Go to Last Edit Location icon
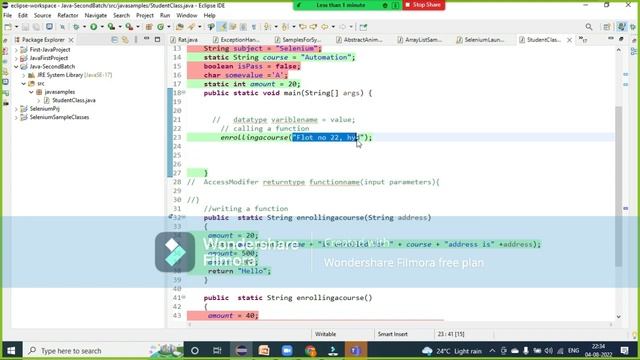The width and height of the screenshot is (640, 360). tap(302, 27)
